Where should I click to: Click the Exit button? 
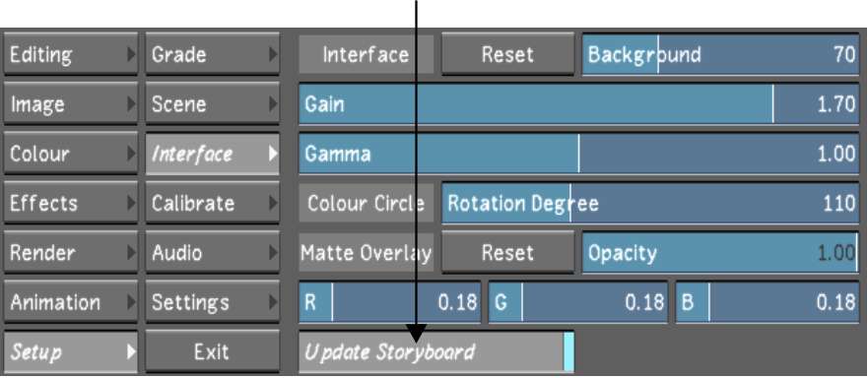click(x=213, y=351)
